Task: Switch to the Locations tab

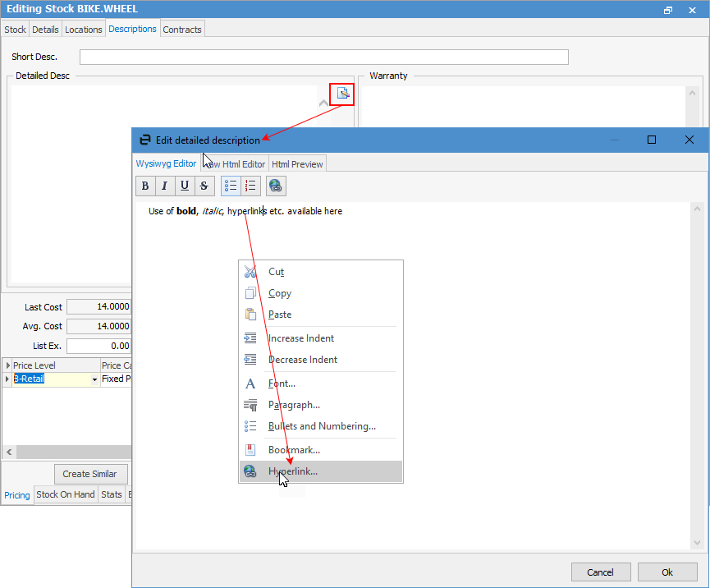Action: (84, 29)
